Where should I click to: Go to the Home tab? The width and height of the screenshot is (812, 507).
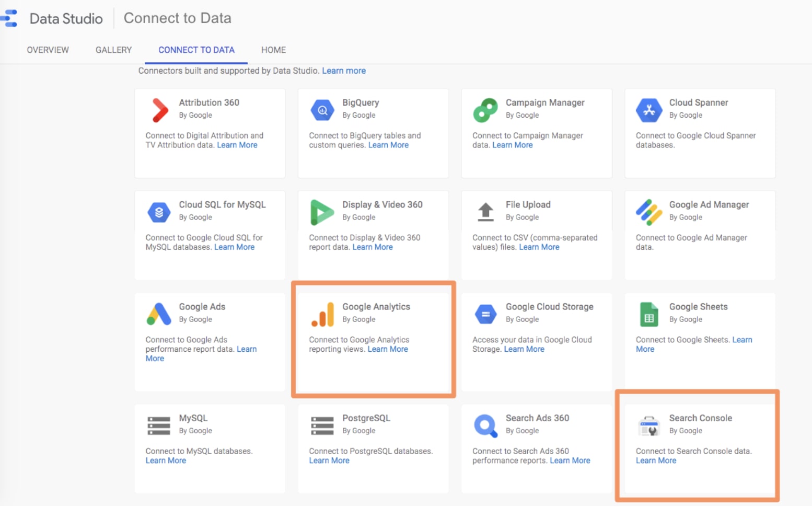273,50
